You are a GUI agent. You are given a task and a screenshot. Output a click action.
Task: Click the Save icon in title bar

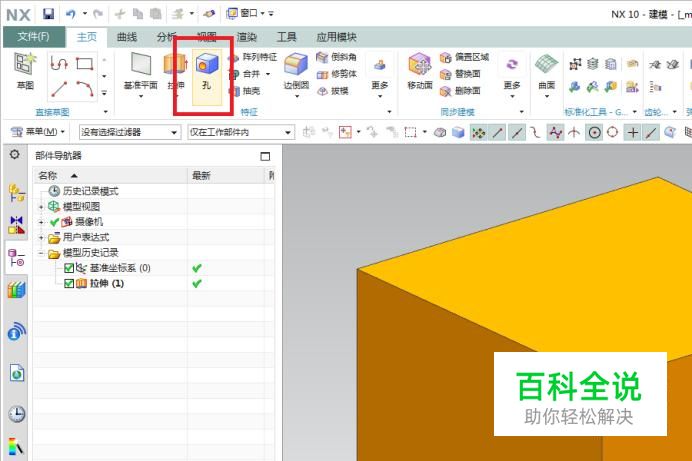[48, 14]
